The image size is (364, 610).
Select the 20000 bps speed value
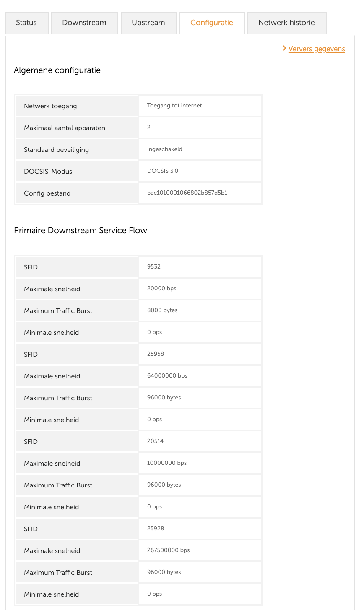tap(162, 289)
